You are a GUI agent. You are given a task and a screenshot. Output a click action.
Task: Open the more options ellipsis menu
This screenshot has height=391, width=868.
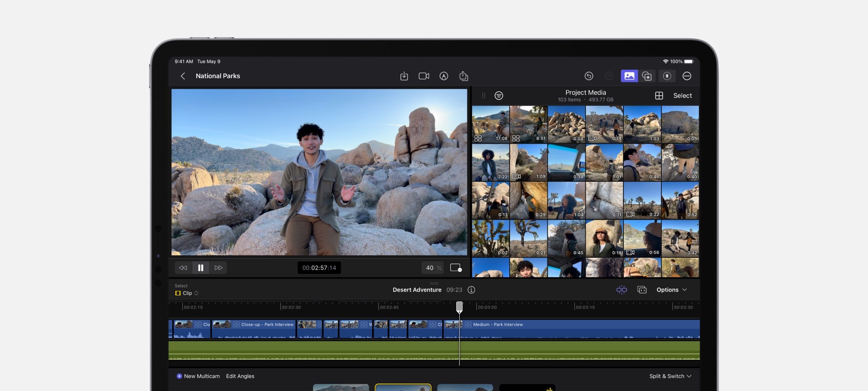tap(687, 76)
